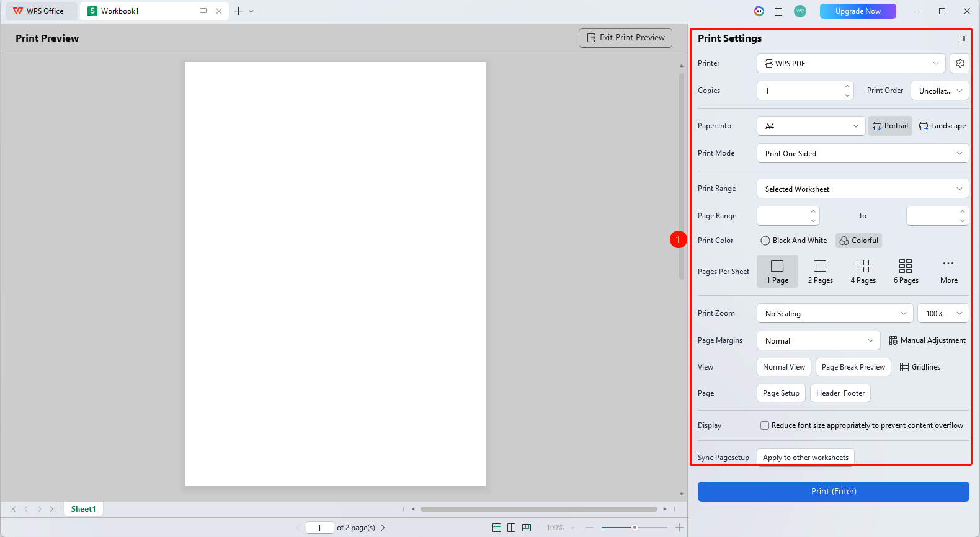Select Colorful print color

click(x=858, y=241)
